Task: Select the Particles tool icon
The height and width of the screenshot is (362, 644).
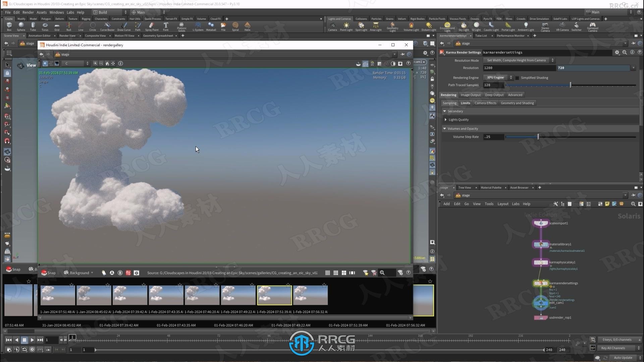Action: (376, 18)
